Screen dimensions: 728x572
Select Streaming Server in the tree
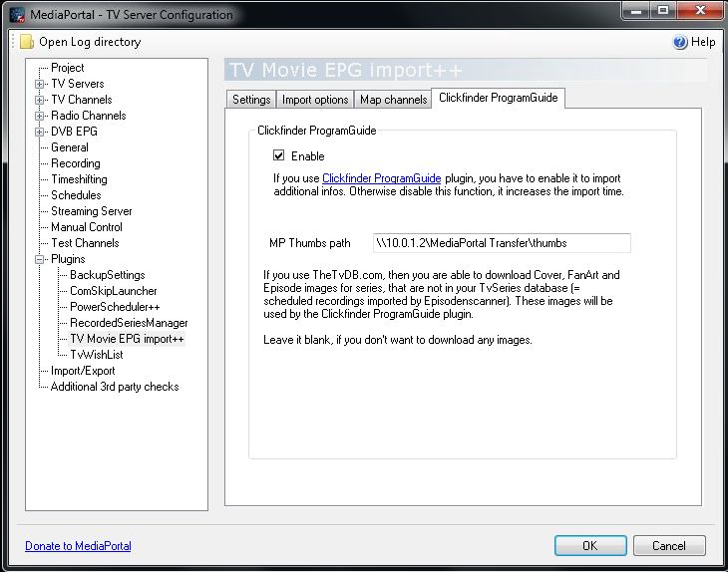click(92, 211)
